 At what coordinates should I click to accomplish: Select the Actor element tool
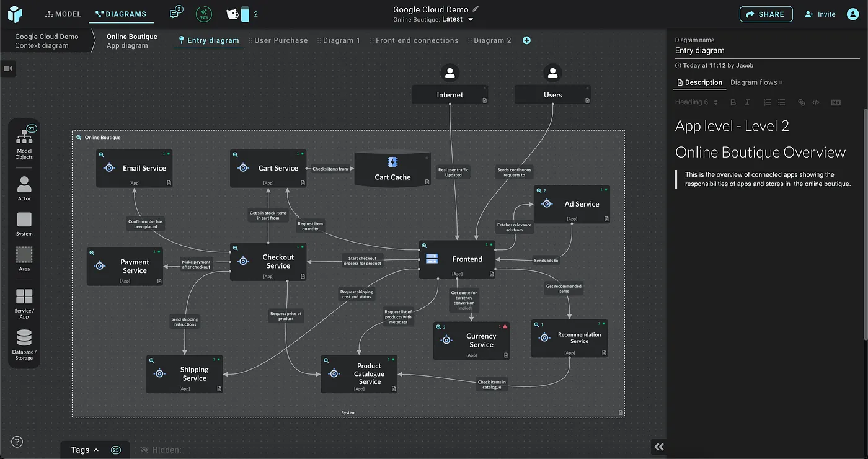[x=24, y=186]
